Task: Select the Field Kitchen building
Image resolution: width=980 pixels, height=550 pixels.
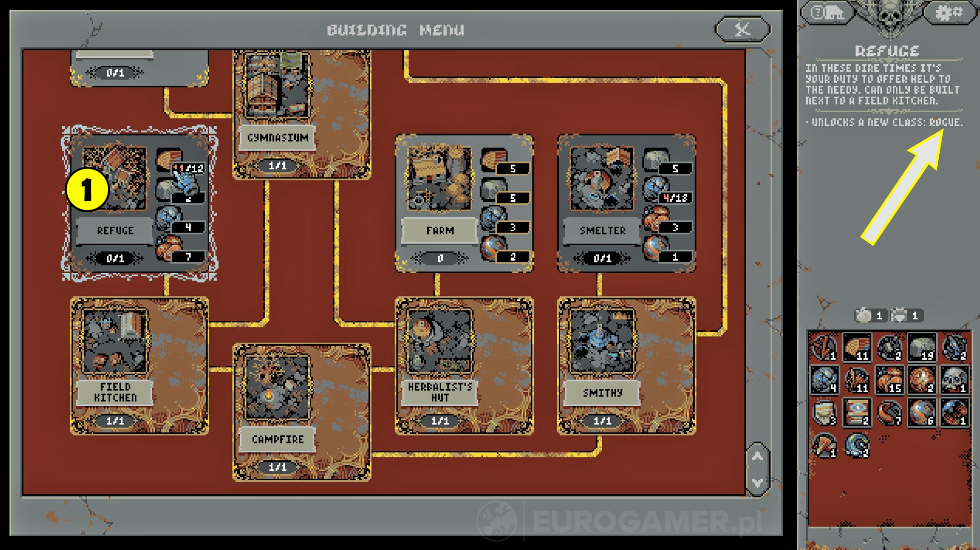Action: 139,366
